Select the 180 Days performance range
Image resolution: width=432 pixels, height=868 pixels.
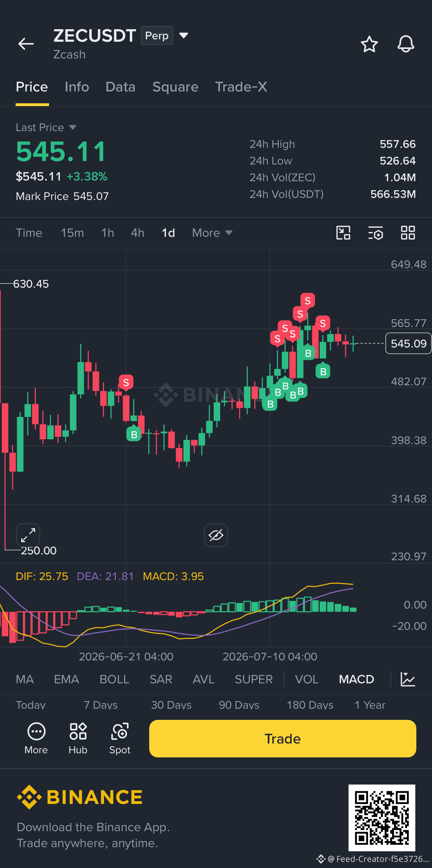point(310,705)
